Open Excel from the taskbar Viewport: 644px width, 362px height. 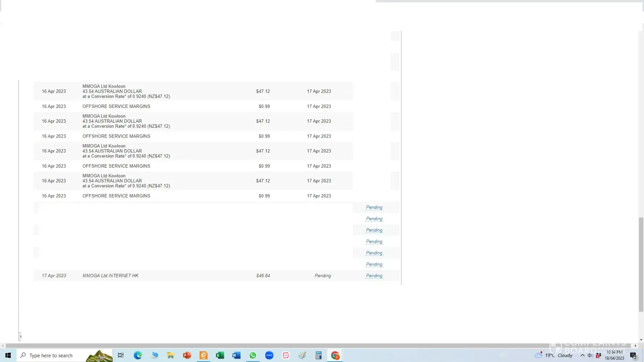coord(220,355)
